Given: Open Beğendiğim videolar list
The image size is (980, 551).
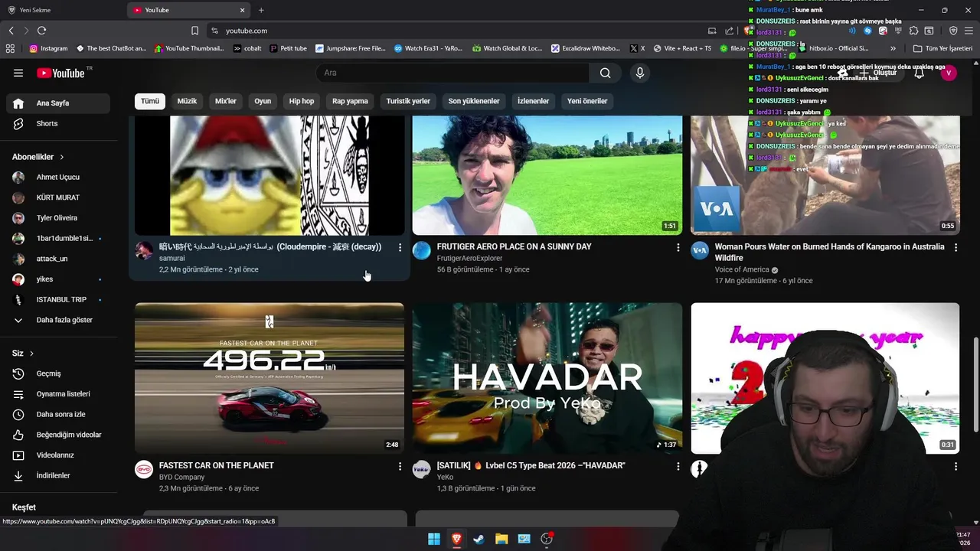Looking at the screenshot, I should [58, 435].
